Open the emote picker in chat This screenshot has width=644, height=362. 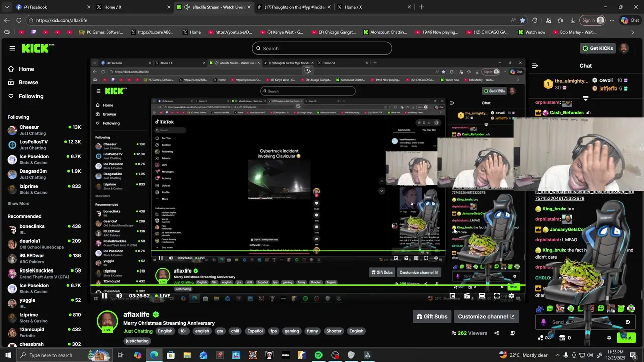628,322
